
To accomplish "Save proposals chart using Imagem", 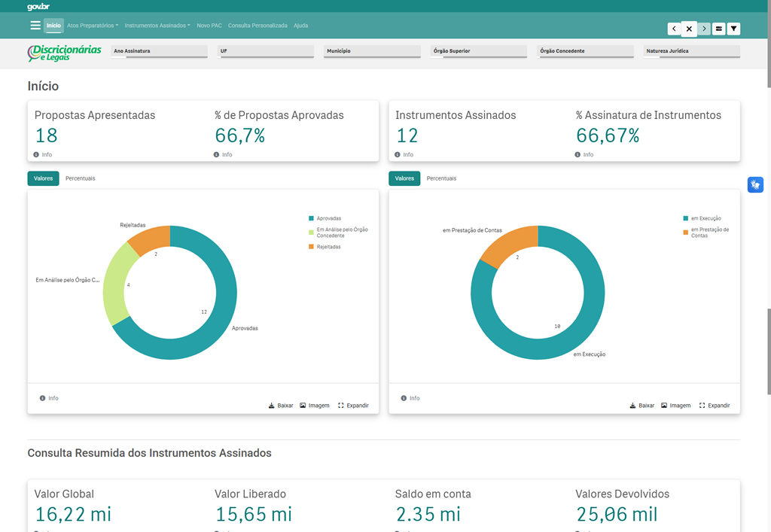I will click(x=315, y=406).
